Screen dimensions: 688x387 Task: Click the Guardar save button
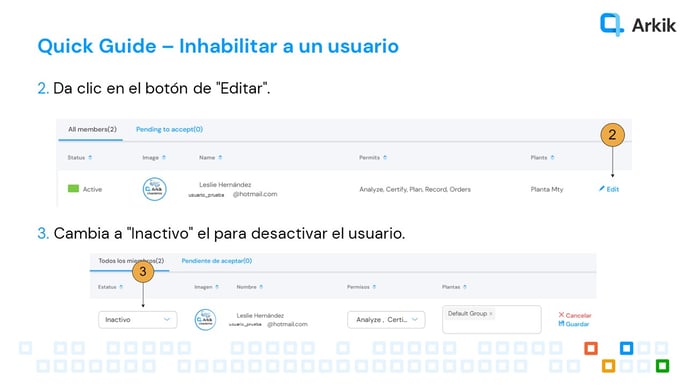coord(574,324)
